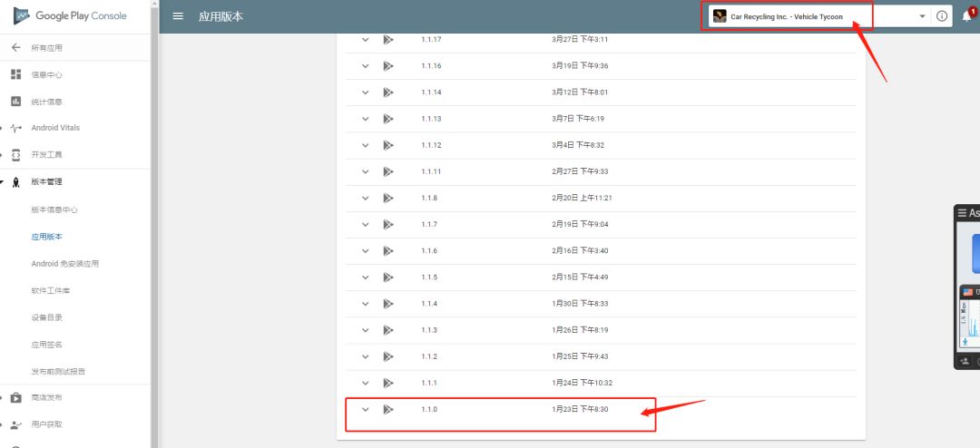The width and height of the screenshot is (980, 448).
Task: Click the Play icon in row 1.1.6
Action: (x=388, y=250)
